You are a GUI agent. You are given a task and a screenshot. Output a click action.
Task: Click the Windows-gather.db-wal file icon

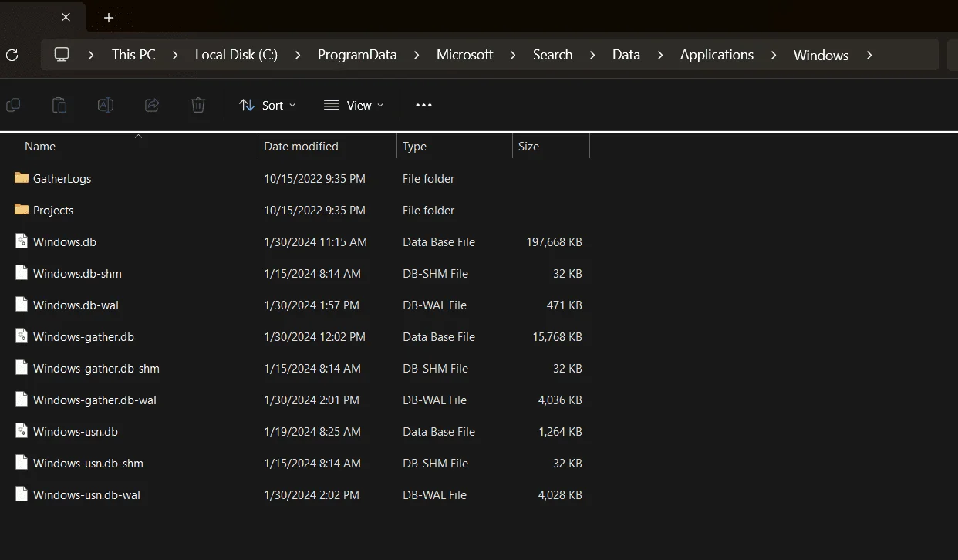[x=22, y=399]
